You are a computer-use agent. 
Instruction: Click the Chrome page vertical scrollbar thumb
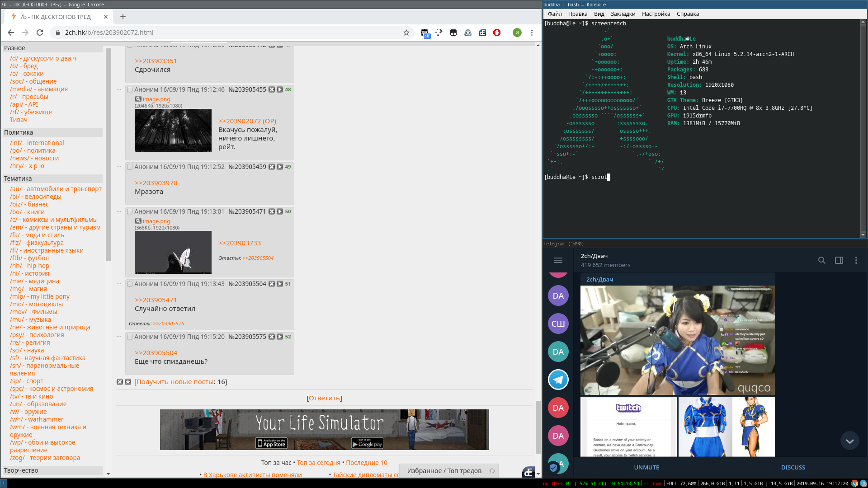(x=538, y=427)
